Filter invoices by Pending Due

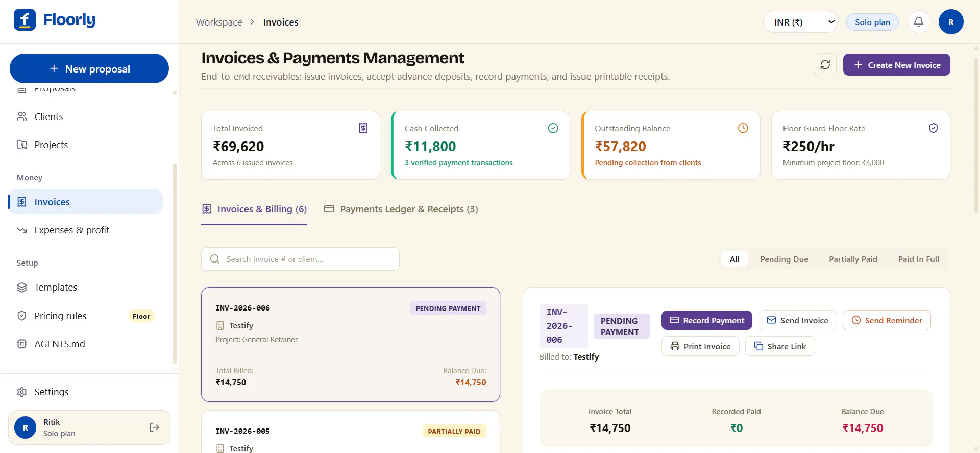784,259
